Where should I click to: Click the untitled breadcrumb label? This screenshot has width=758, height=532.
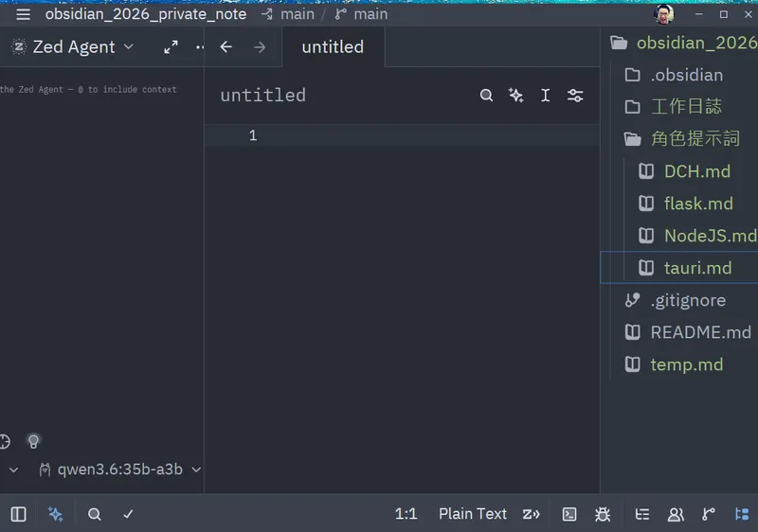[263, 95]
